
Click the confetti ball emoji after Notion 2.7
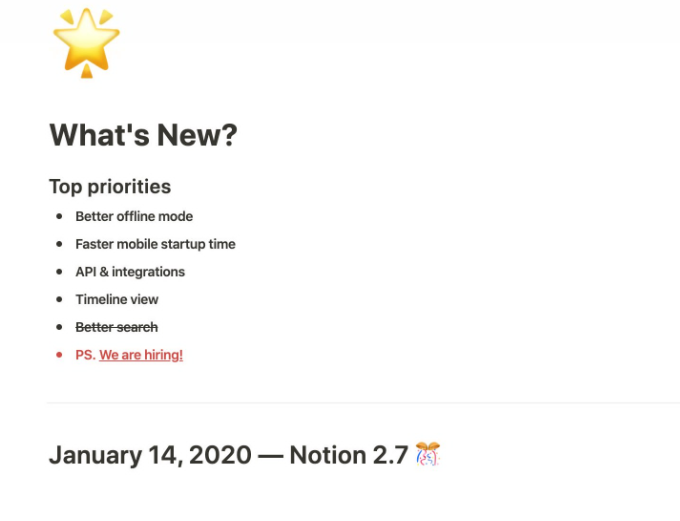(428, 454)
